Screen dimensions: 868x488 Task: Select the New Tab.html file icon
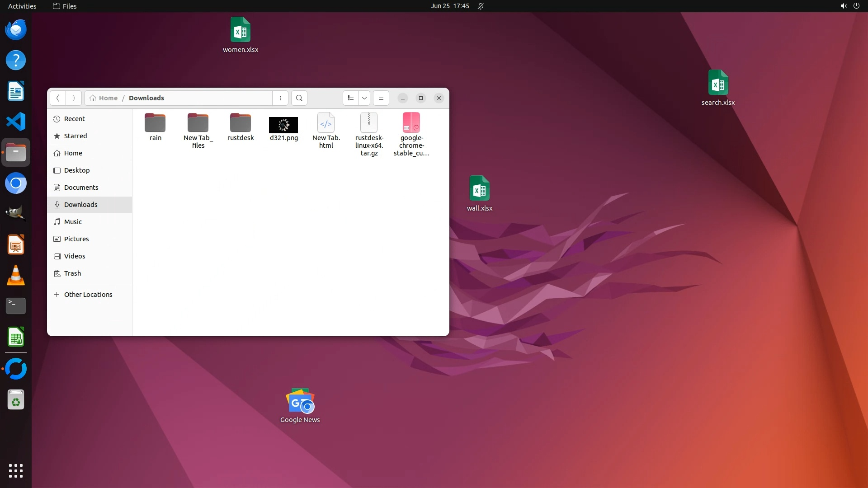pyautogui.click(x=326, y=122)
